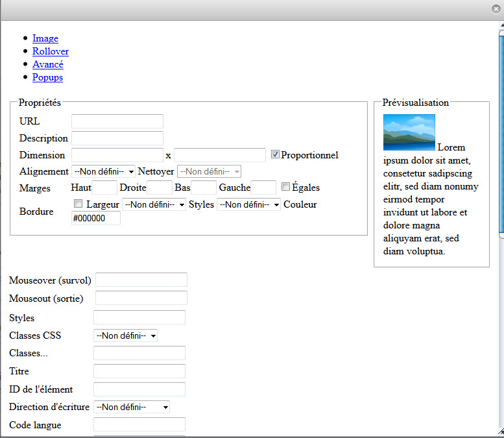The width and height of the screenshot is (504, 438).
Task: Open the Direction d'écriture dropdown
Action: pyautogui.click(x=132, y=407)
